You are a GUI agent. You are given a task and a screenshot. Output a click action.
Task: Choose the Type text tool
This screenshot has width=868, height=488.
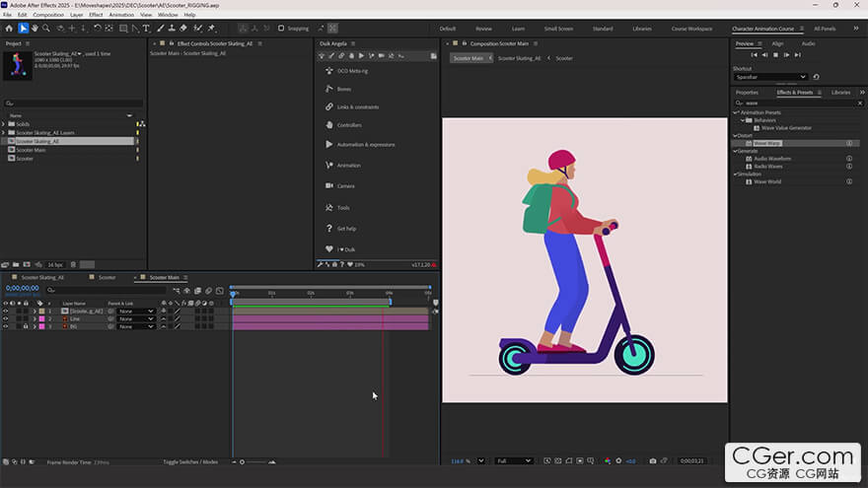[147, 29]
